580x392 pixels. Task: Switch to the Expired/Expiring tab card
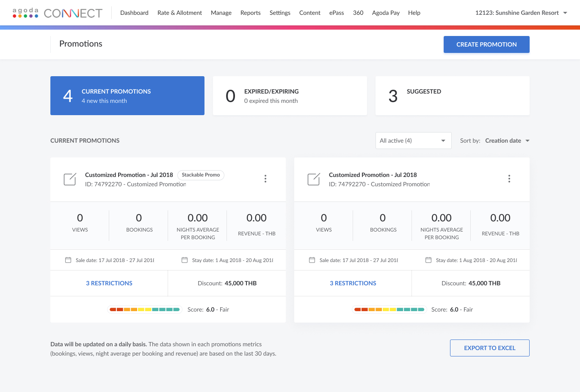pos(290,96)
